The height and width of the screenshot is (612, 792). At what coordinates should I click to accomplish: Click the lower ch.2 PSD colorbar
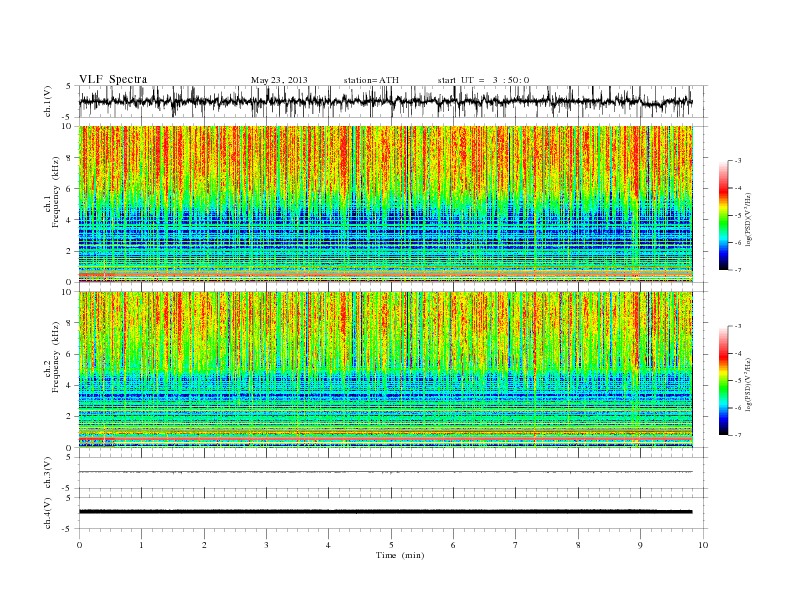723,381
